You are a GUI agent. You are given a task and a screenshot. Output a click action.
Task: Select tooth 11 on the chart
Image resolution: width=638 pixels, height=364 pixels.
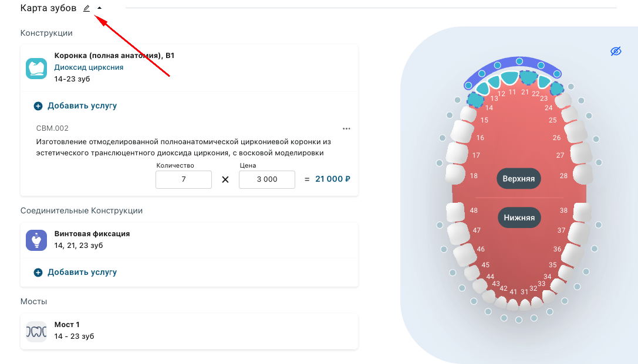510,78
